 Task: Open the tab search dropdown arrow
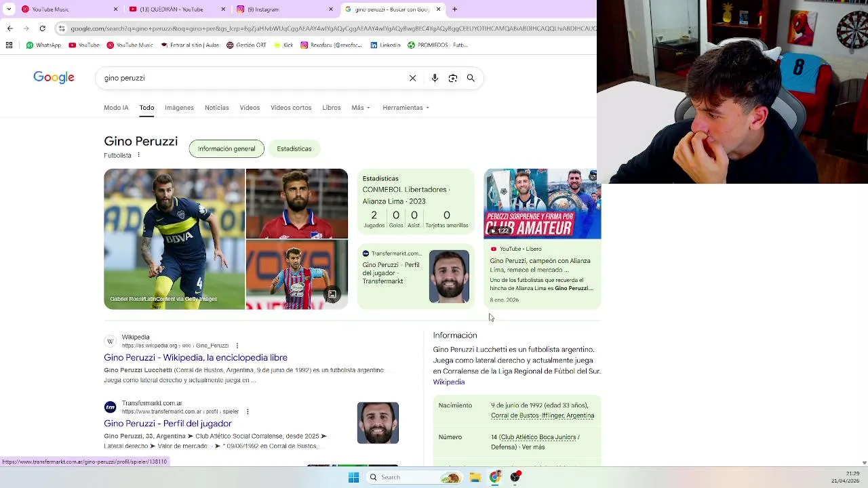9,9
